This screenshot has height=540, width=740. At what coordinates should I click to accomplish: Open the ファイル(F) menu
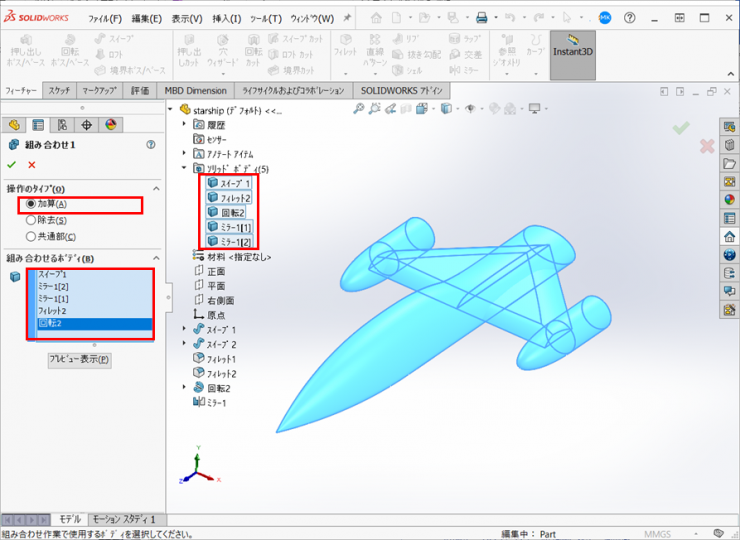click(x=105, y=18)
